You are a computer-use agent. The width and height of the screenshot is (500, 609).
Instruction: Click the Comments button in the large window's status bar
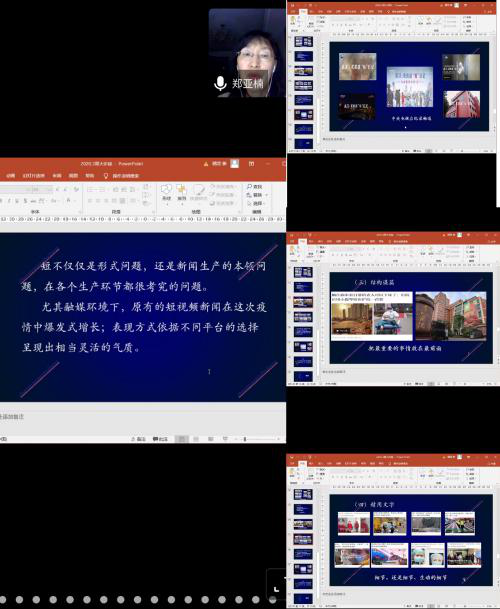[x=160, y=439]
